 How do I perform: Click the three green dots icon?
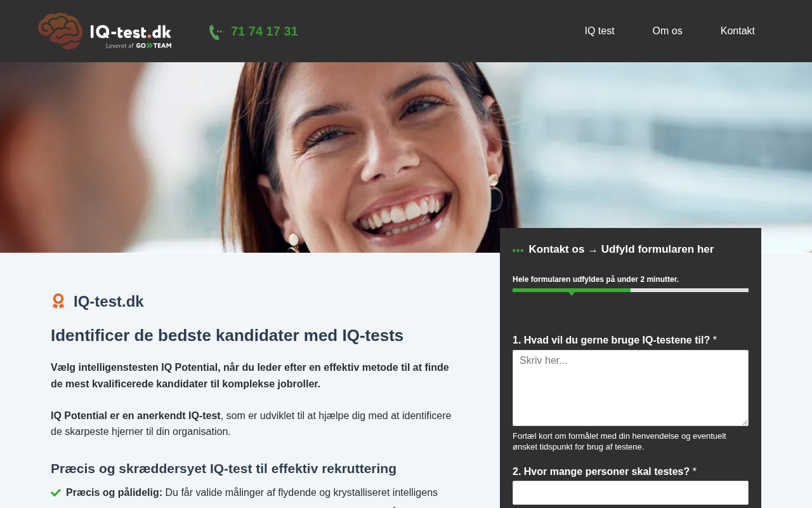tap(518, 250)
